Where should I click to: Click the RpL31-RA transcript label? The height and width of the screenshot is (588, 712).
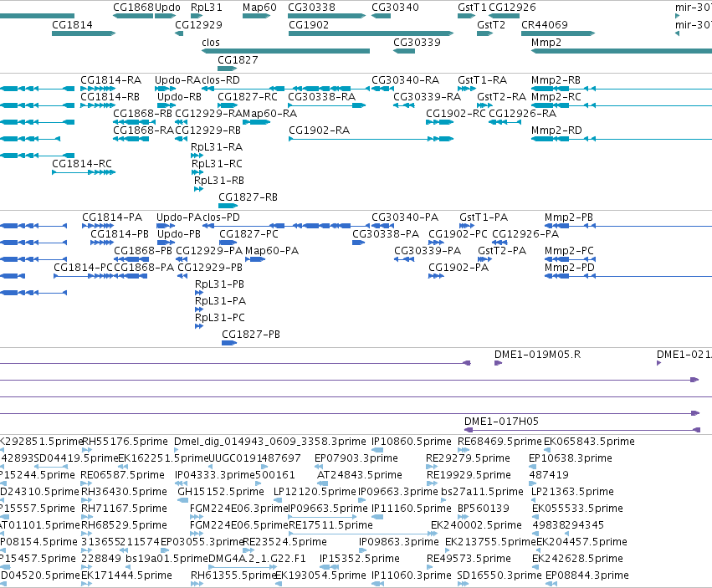coord(217,147)
